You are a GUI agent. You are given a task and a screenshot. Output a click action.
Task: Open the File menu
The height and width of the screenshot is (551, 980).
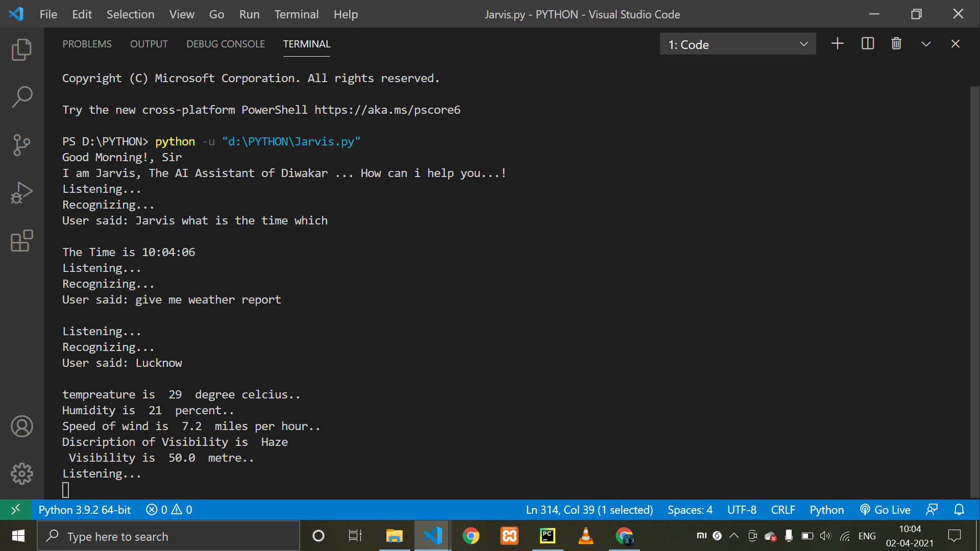pyautogui.click(x=48, y=14)
